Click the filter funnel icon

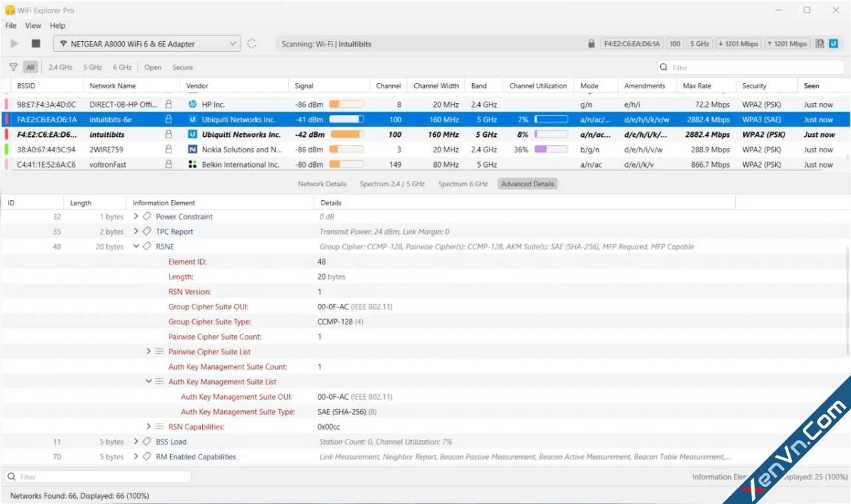[13, 67]
